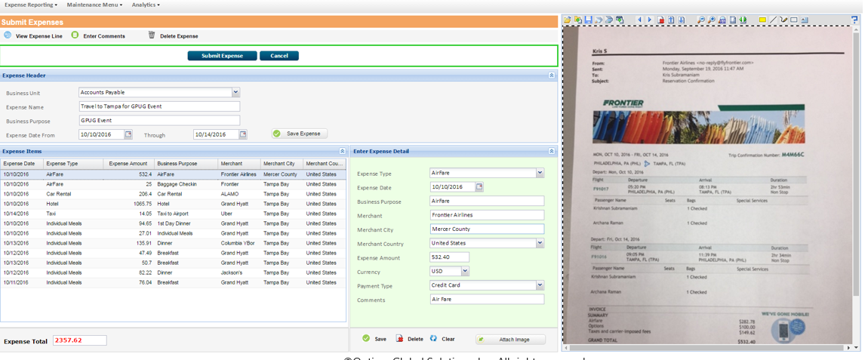Screen dimensions: 868x360
Task: Open the Analytics menu
Action: [146, 5]
